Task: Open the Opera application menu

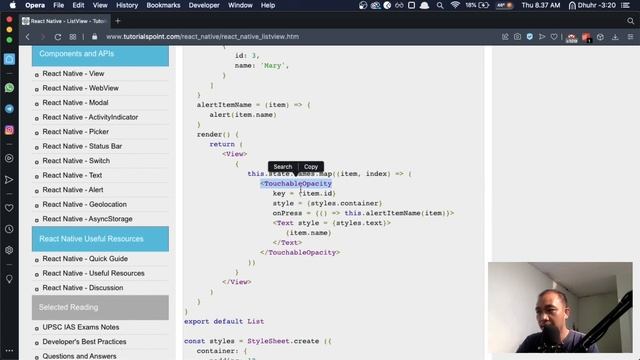Action: (x=35, y=5)
